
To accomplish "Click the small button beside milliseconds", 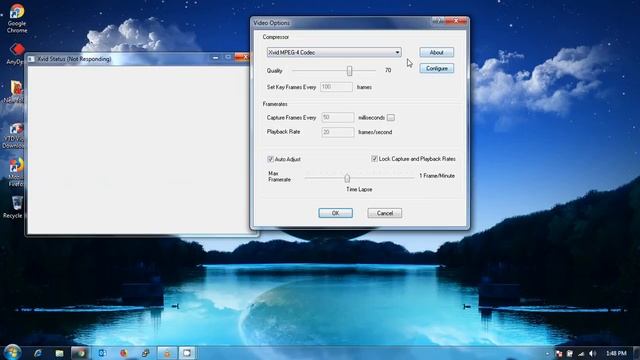I will [391, 118].
